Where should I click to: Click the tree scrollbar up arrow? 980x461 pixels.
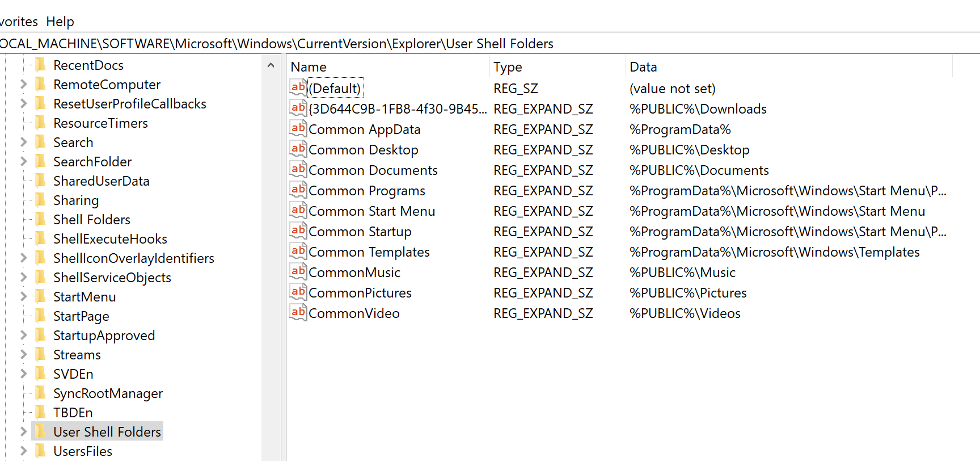(x=271, y=65)
